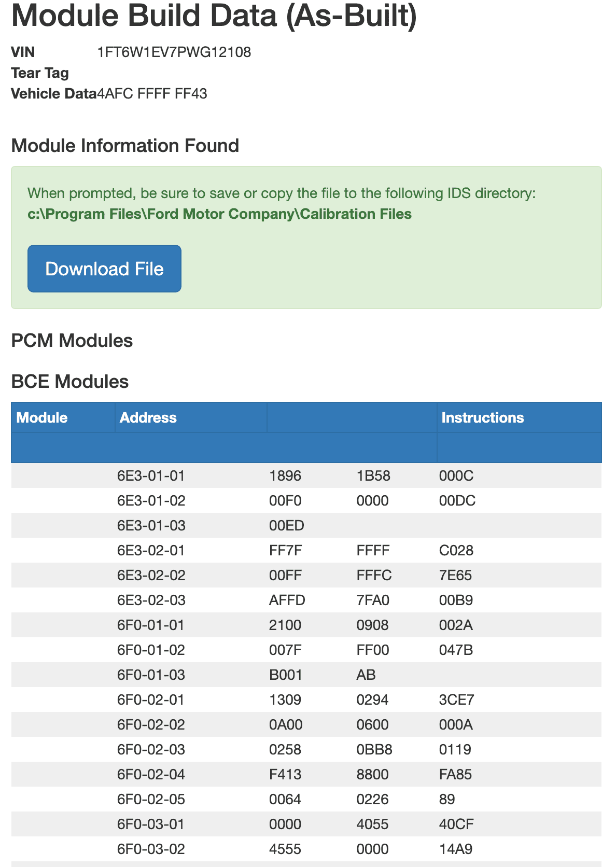
Task: Click the value 0BB8 in row 6F0-02-03
Action: pos(374,749)
